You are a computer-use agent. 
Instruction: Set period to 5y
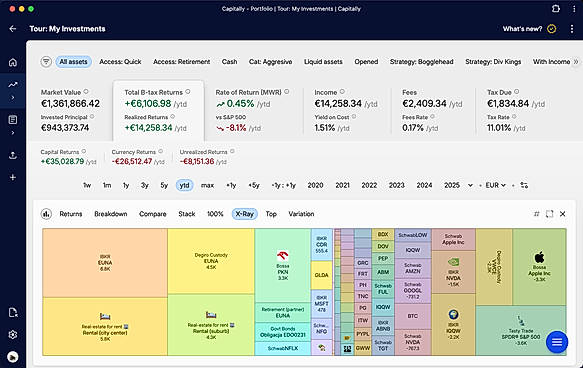click(164, 185)
